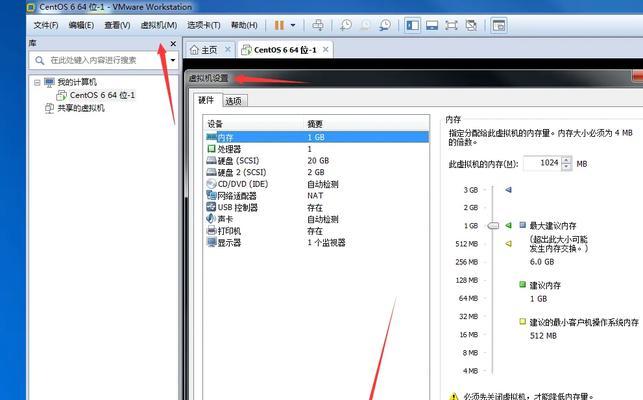Screen dimensions: 643x400
Task: Open the 文件(F) menu
Action: [46, 25]
